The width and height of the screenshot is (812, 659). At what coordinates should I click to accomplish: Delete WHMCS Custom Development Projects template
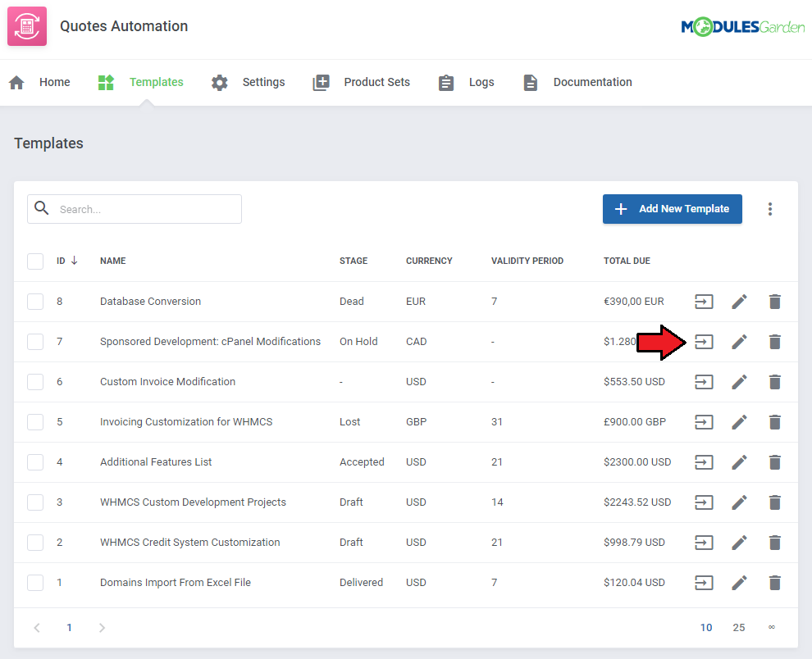(x=775, y=502)
